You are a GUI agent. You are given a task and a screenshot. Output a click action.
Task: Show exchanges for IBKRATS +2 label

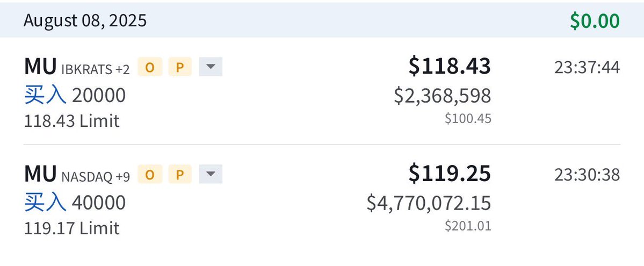coord(96,68)
